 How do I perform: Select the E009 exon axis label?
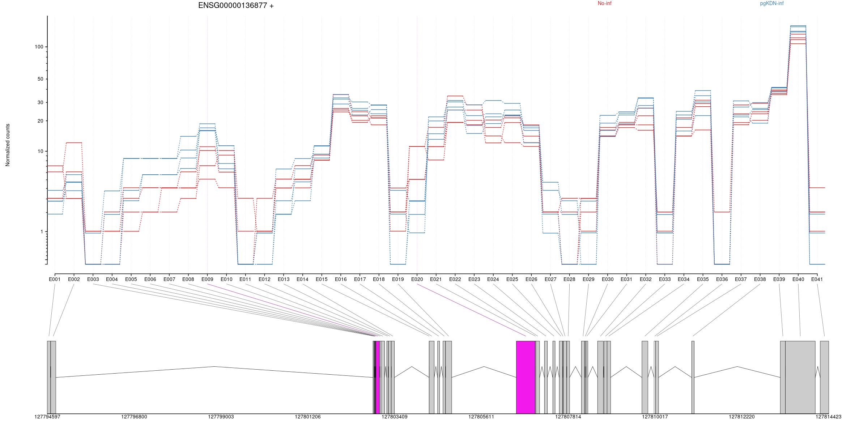(207, 280)
